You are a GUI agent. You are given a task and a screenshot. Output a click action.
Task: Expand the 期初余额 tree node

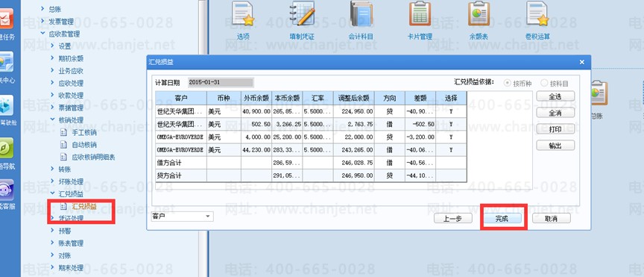click(53, 58)
